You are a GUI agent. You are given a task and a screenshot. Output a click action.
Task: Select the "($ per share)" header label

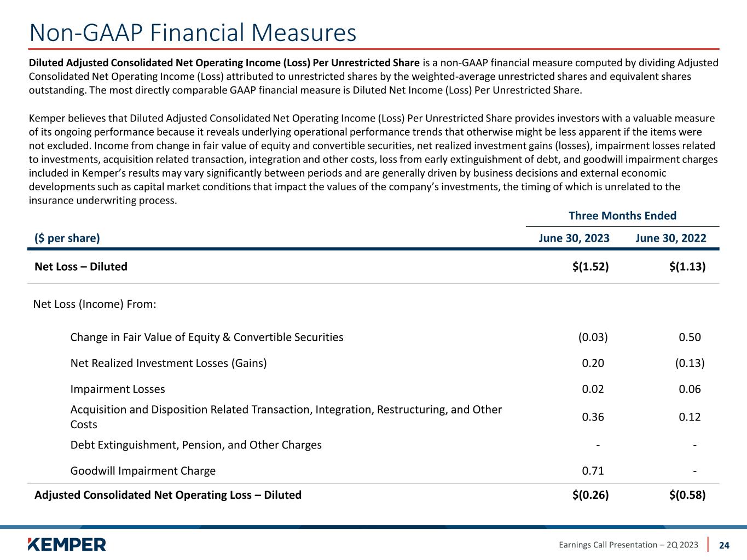pos(67,238)
